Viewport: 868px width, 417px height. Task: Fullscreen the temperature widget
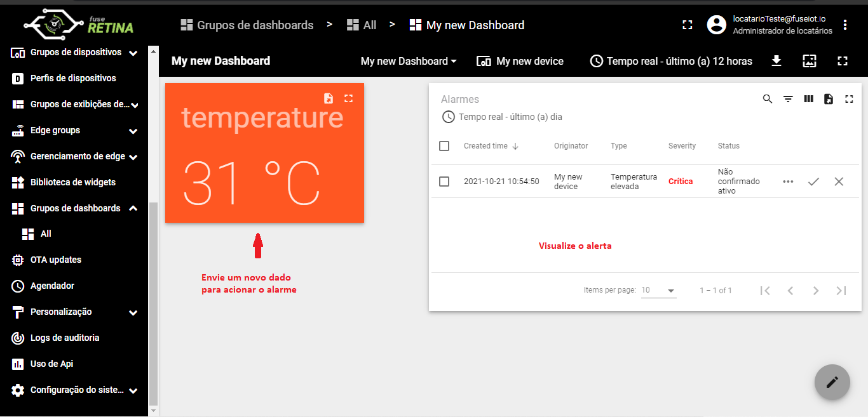click(x=348, y=98)
